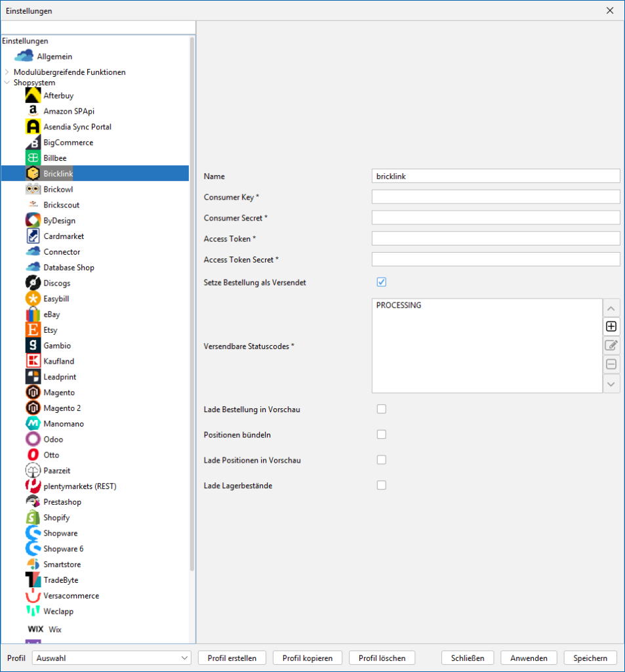
Task: Select Magento 2 in shop list
Action: 62,408
